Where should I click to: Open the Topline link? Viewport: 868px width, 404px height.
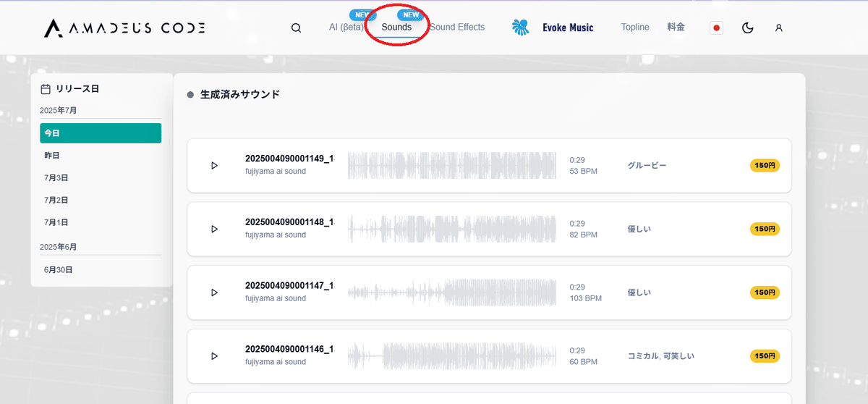click(x=635, y=28)
